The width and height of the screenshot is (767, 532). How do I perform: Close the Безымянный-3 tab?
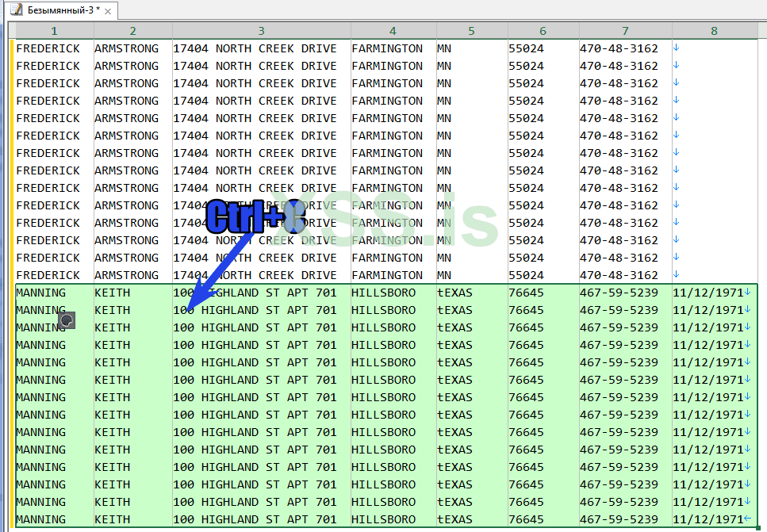point(108,11)
